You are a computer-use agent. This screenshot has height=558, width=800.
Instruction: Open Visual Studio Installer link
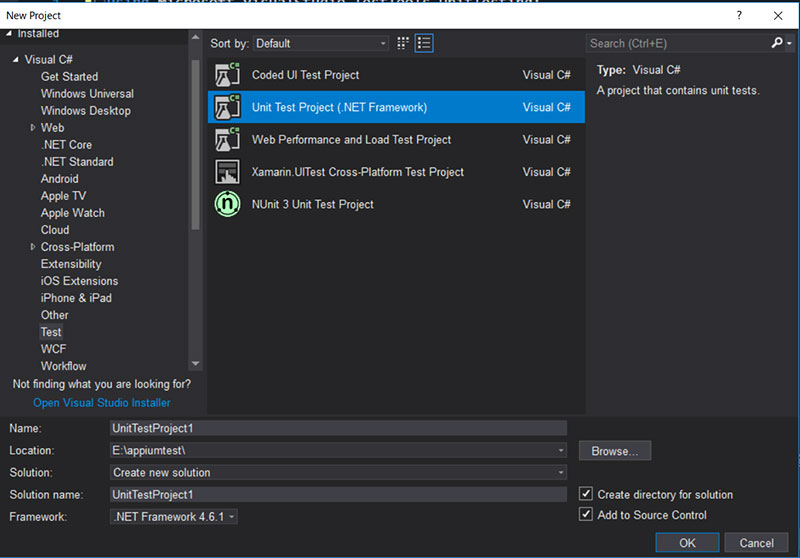(x=101, y=403)
